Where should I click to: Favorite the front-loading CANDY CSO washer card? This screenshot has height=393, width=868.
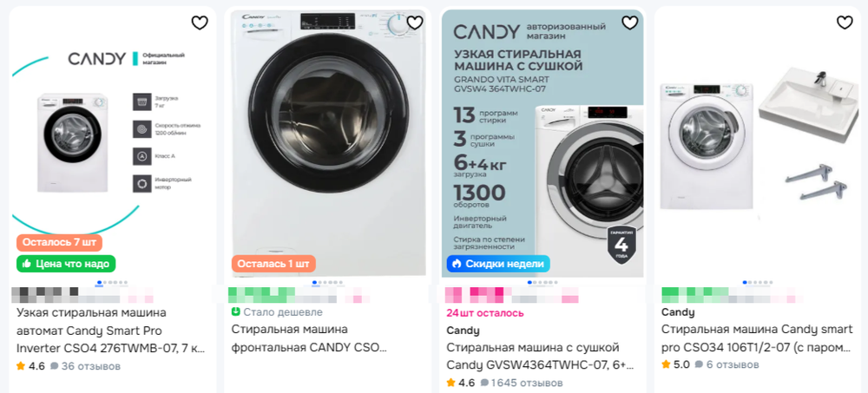click(x=415, y=23)
